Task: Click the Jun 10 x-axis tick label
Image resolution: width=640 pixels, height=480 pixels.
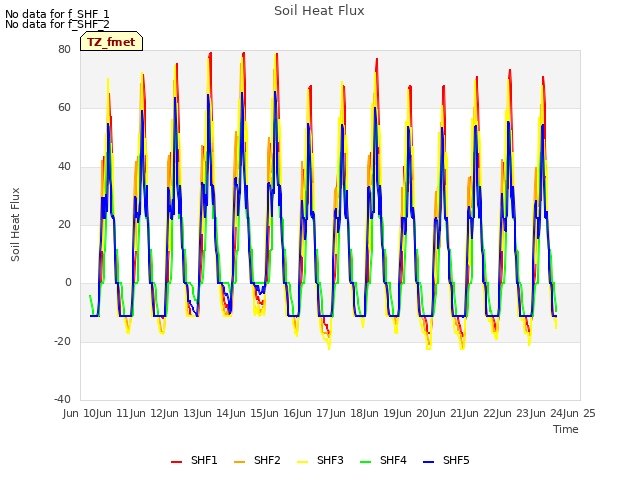Action: point(80,413)
